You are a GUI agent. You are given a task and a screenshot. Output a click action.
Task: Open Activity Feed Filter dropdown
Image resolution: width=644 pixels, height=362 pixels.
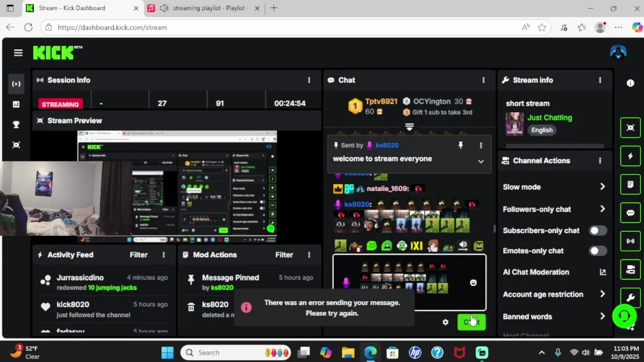(x=139, y=255)
